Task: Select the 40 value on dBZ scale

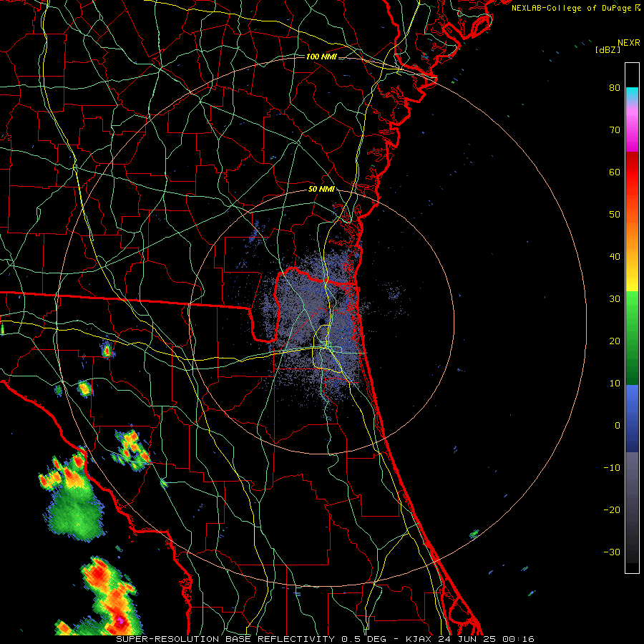Action: coord(615,257)
